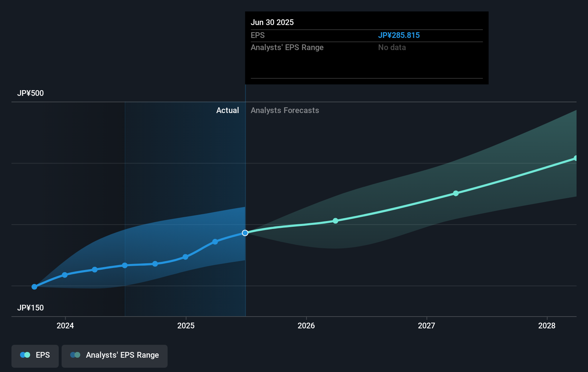This screenshot has width=588, height=372.
Task: Open the Analysts' EPS Range details
Action: [x=287, y=47]
